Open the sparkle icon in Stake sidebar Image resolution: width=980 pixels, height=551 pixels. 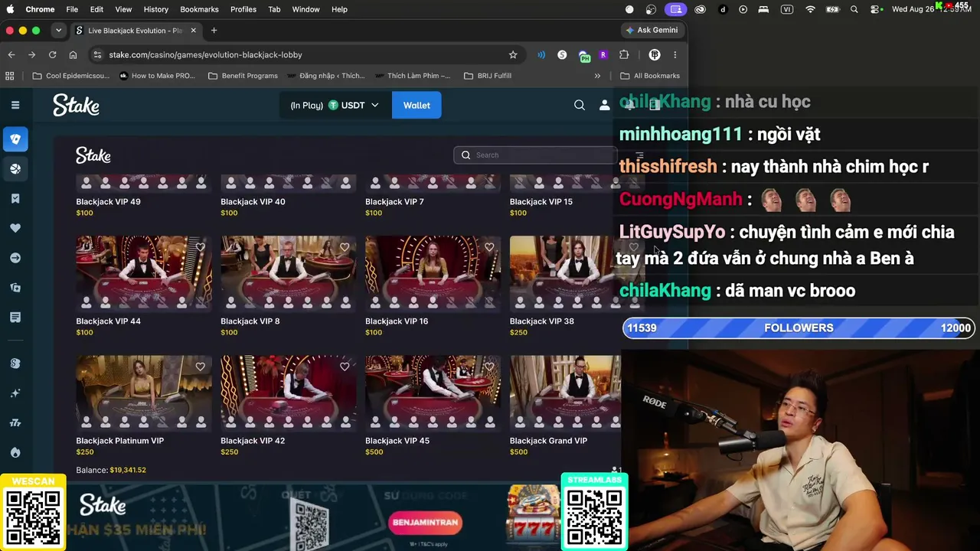(15, 393)
